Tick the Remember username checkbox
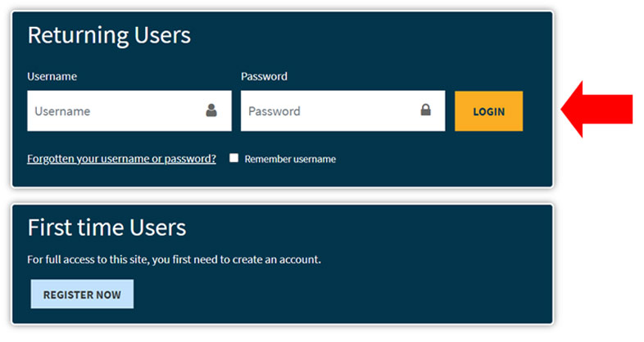Viewport: 644px width, 342px height. (x=234, y=158)
